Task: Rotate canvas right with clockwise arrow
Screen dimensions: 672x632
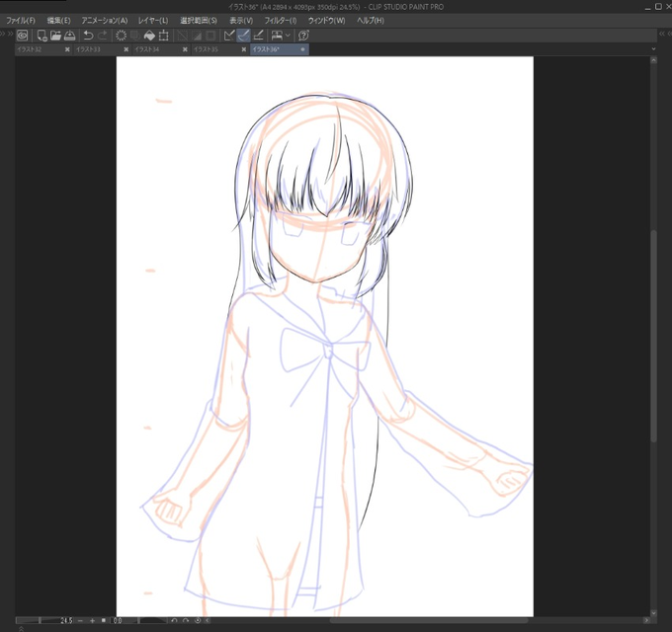Action: point(186,620)
